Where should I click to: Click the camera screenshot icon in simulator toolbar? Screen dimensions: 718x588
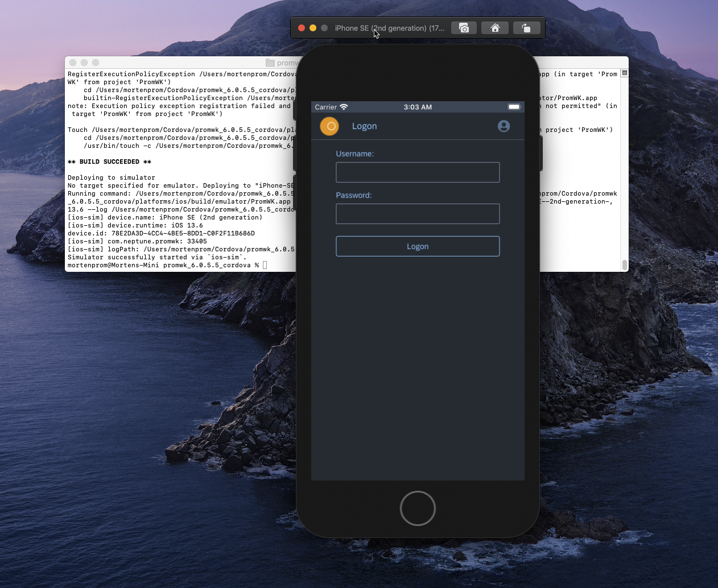463,27
